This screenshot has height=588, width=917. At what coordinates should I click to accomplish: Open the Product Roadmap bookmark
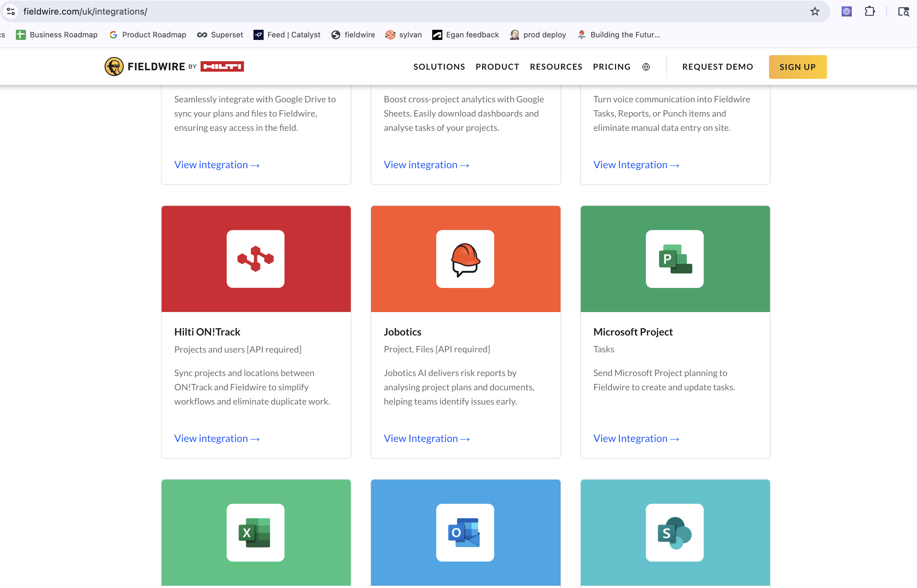(x=148, y=35)
